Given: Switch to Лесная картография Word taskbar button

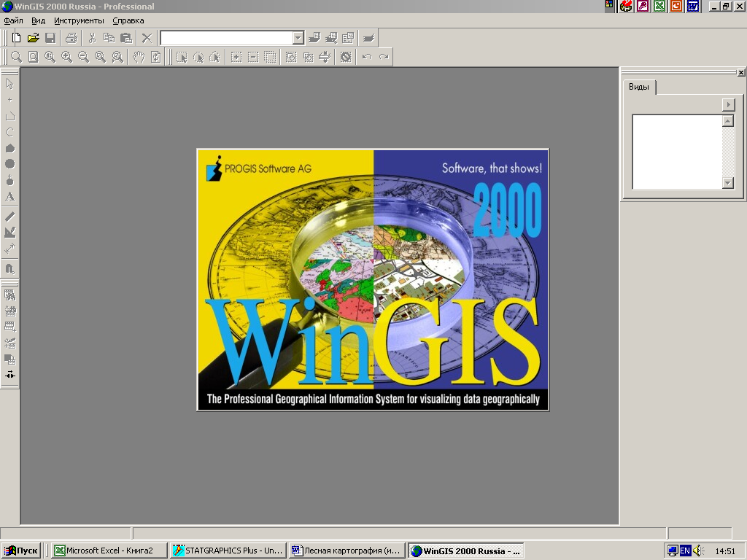Looking at the screenshot, I should point(347,551).
